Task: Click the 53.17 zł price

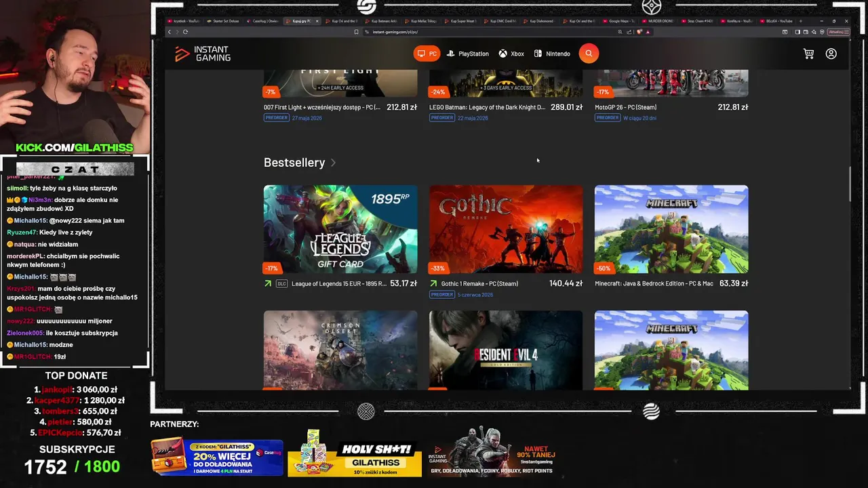Action: pyautogui.click(x=403, y=284)
